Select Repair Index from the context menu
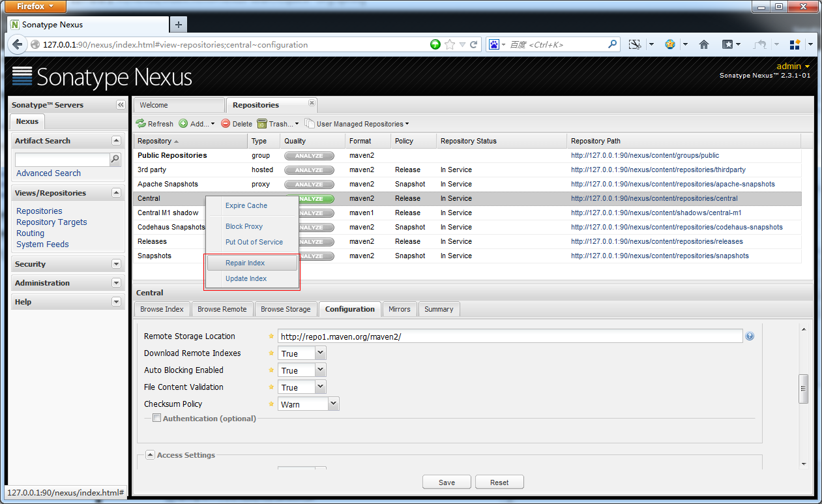The image size is (822, 504). tap(245, 263)
